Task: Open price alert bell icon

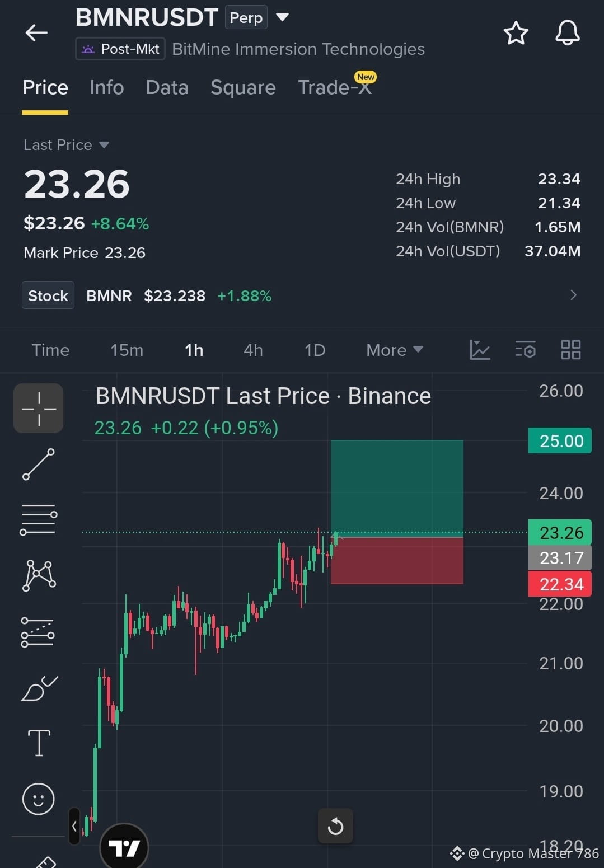Action: coord(567,33)
